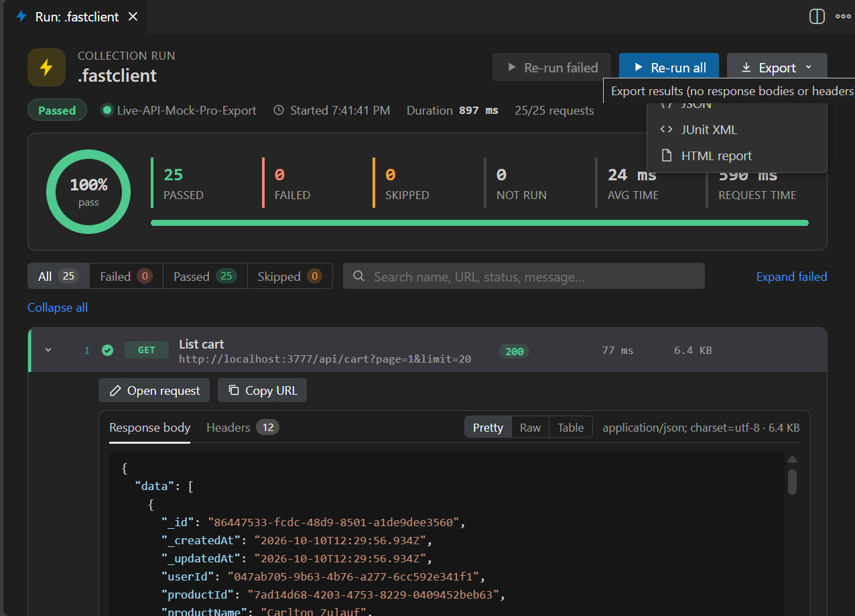
Task: Click the Copy URL button
Action: pos(262,390)
